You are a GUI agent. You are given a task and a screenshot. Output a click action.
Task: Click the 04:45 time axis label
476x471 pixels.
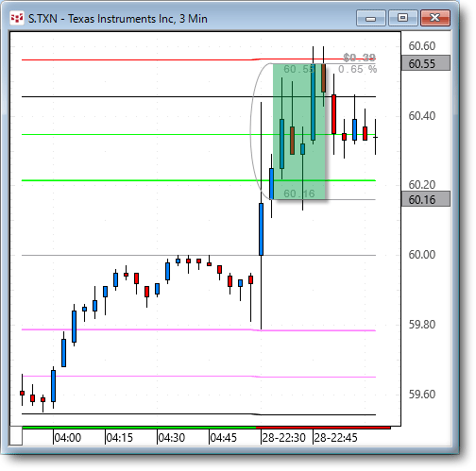pyautogui.click(x=224, y=438)
